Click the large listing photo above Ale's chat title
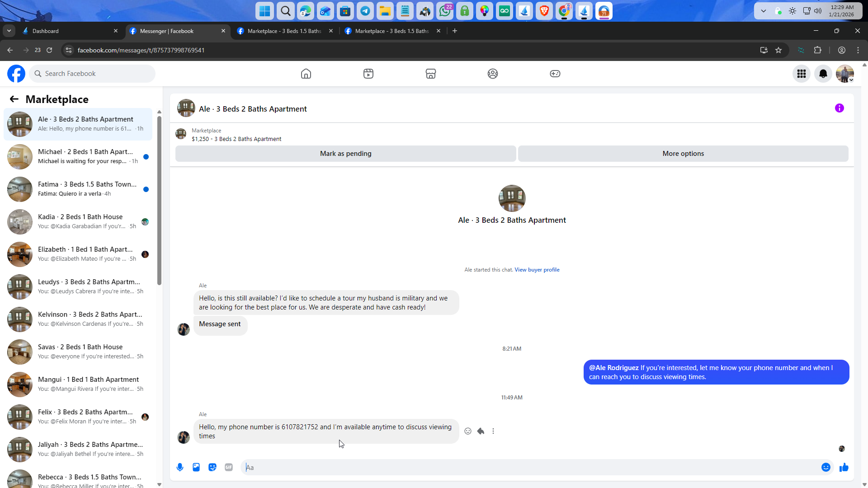 (512, 198)
